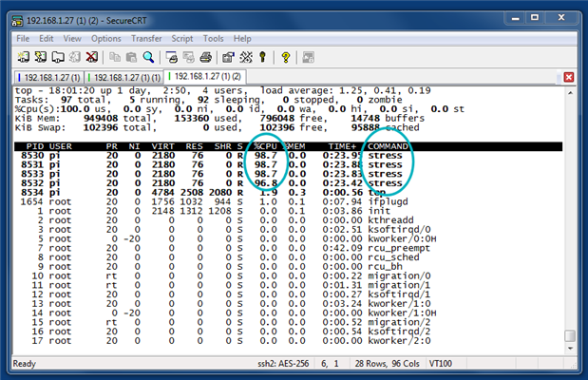Click the Print Screen toolbar icon
588x380 pixels.
[171, 57]
